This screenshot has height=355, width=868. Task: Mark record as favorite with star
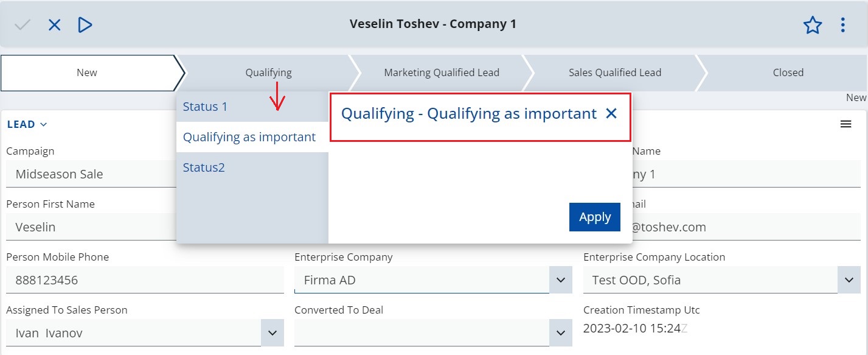click(813, 25)
